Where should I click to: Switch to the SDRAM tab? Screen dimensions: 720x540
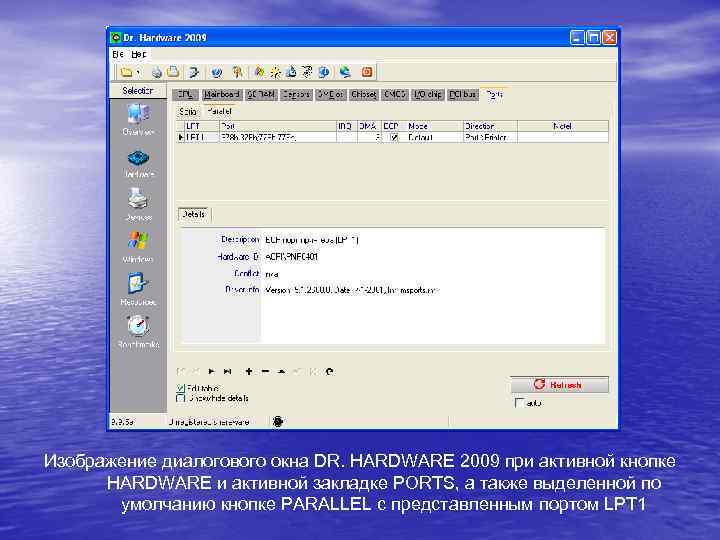coord(261,95)
